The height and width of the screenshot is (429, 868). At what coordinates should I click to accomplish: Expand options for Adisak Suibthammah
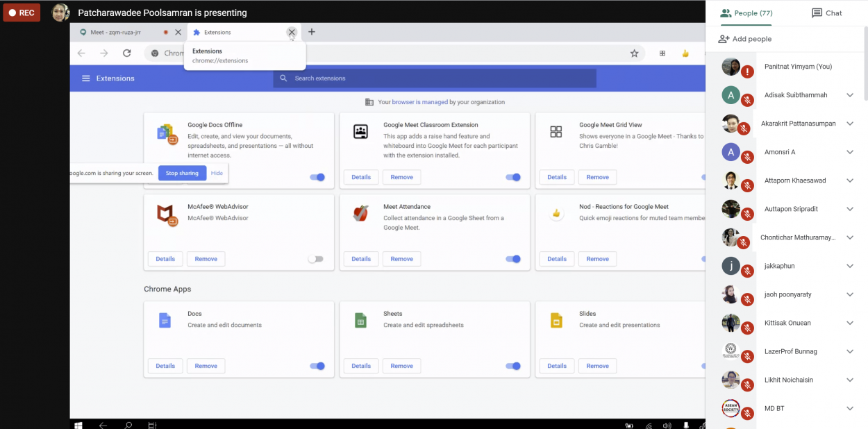pos(850,95)
